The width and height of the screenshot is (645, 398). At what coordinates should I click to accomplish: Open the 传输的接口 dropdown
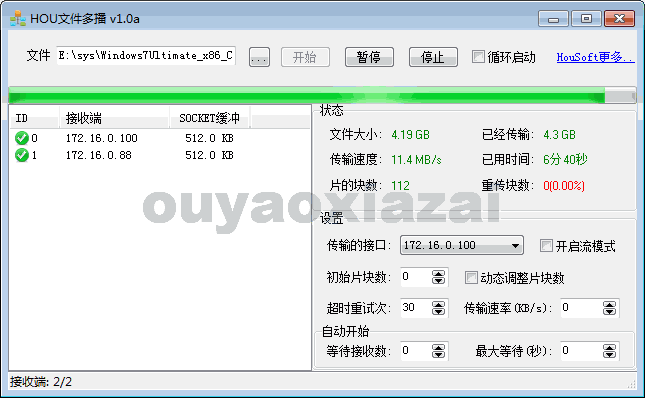pos(462,245)
